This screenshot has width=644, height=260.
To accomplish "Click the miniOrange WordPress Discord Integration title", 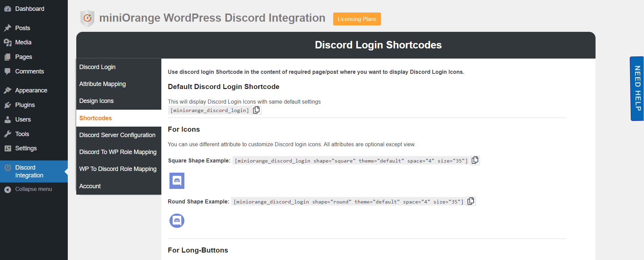I will (212, 18).
